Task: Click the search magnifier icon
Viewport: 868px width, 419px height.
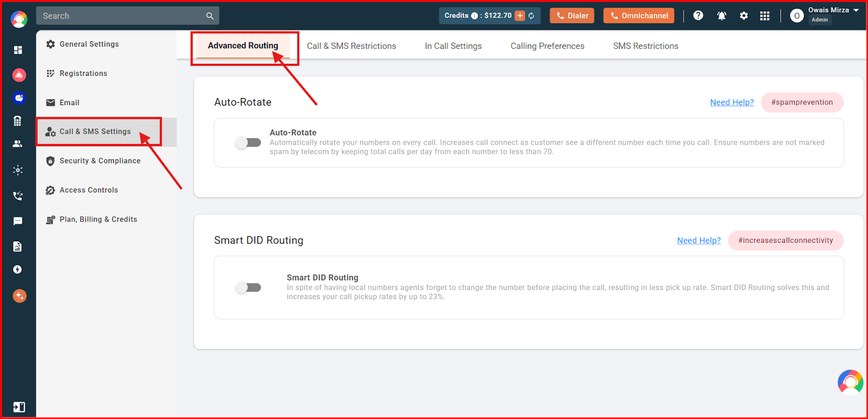Action: (x=210, y=16)
